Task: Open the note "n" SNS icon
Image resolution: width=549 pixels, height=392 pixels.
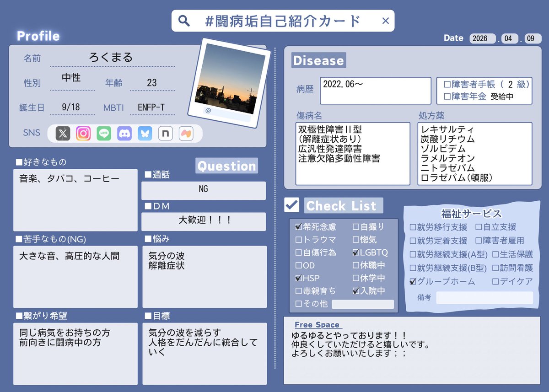Action: (165, 133)
